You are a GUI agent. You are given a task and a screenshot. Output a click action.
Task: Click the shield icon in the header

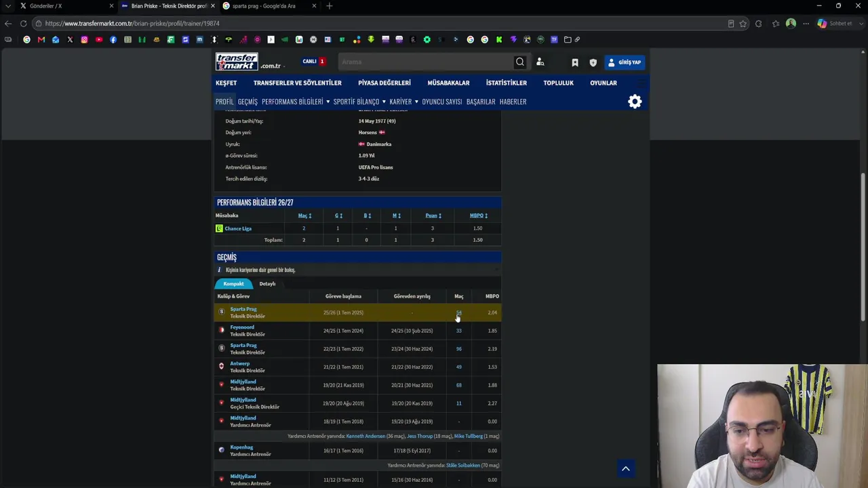click(593, 62)
